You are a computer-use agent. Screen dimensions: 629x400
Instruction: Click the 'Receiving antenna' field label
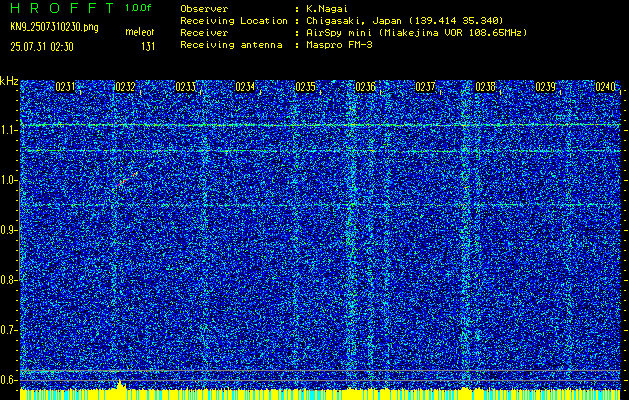(x=231, y=45)
